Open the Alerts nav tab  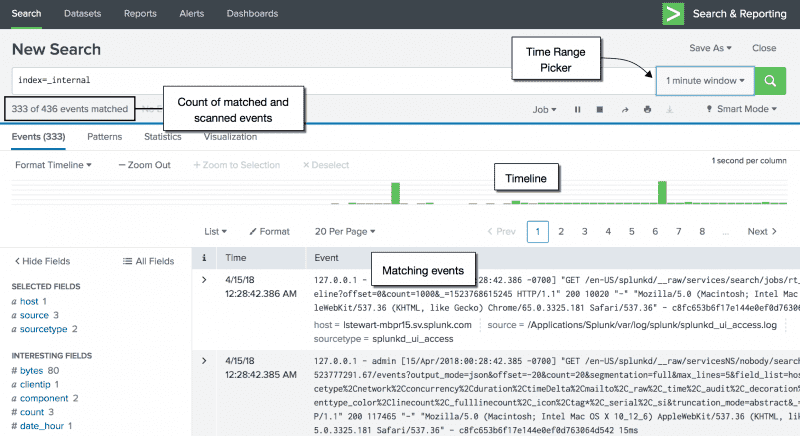(192, 14)
